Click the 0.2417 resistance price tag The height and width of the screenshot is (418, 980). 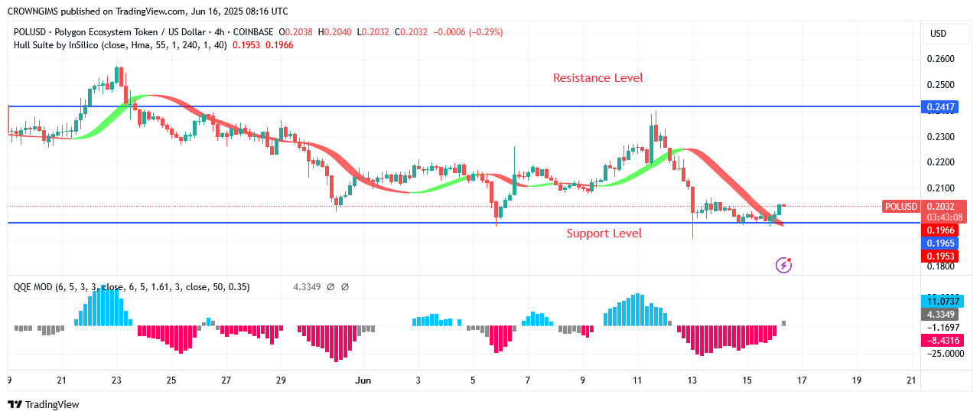pos(941,107)
